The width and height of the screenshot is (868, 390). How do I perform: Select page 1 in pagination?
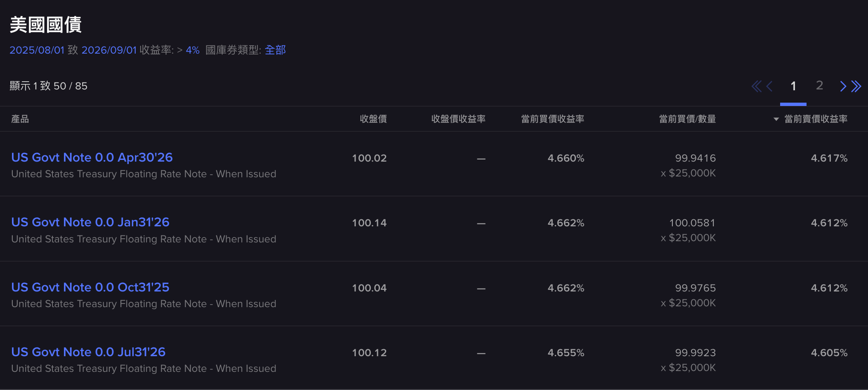pos(794,86)
